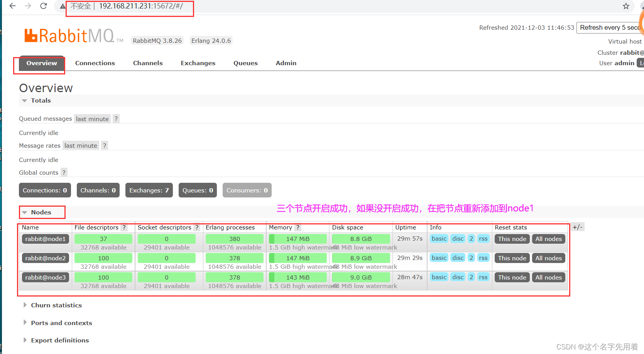The width and height of the screenshot is (644, 354).
Task: Click the Refreshed 2021-12-03 timestamp text
Action: [527, 28]
